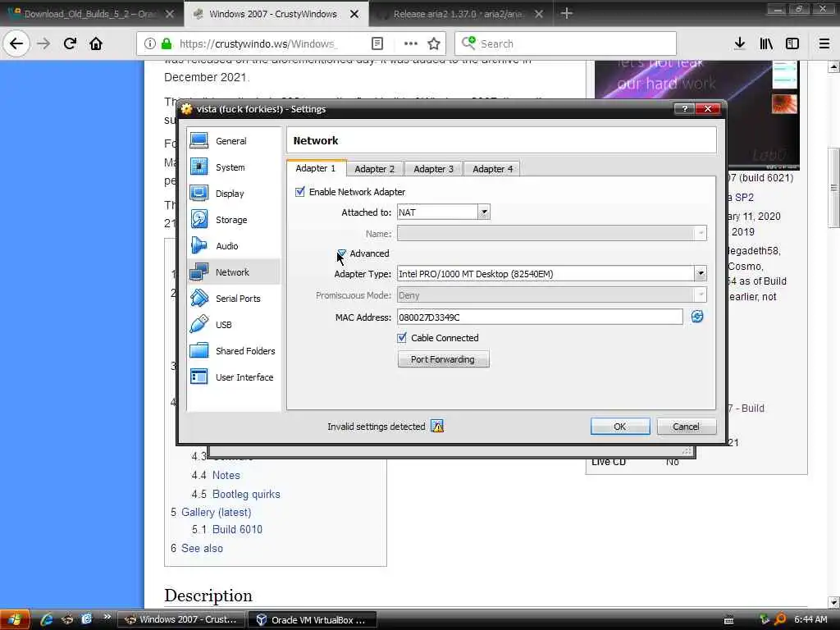Open Build 6010 contents link
840x630 pixels.
237,529
